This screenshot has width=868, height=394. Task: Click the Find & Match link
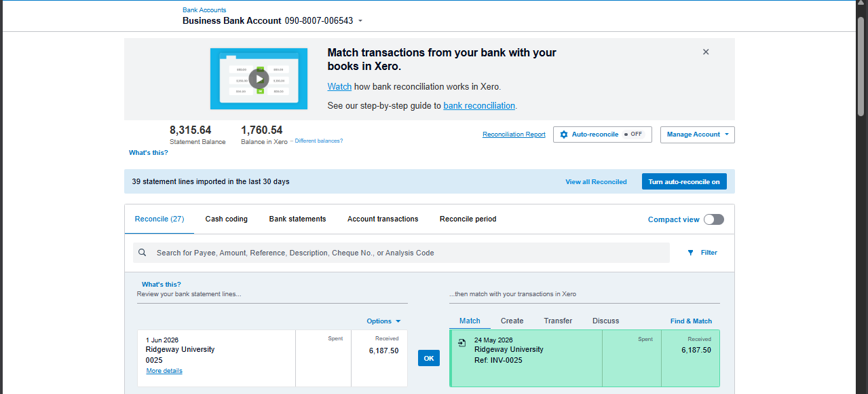691,321
